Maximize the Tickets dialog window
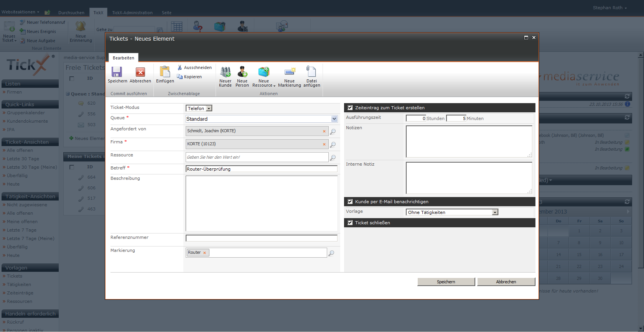The width and height of the screenshot is (644, 332). (x=526, y=38)
